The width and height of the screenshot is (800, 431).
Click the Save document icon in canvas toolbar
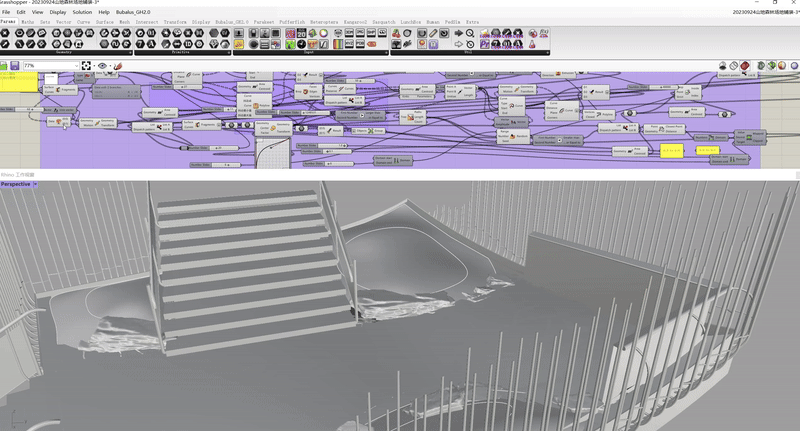click(x=15, y=66)
